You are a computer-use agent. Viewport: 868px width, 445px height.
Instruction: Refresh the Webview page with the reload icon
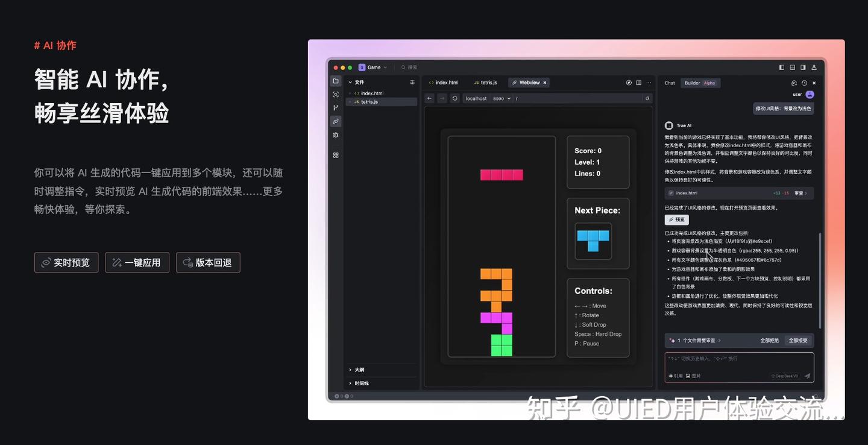pyautogui.click(x=454, y=98)
